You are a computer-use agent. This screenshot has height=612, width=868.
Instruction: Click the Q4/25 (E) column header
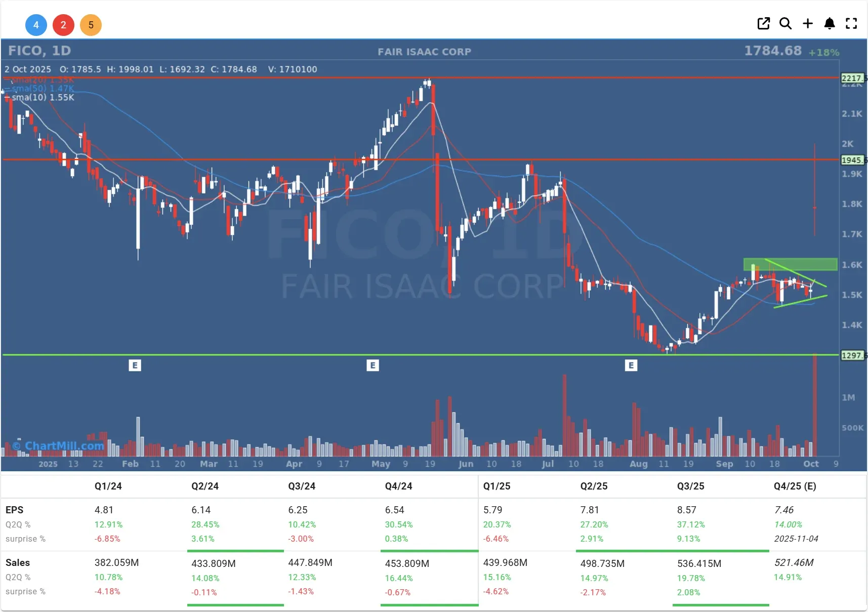795,486
